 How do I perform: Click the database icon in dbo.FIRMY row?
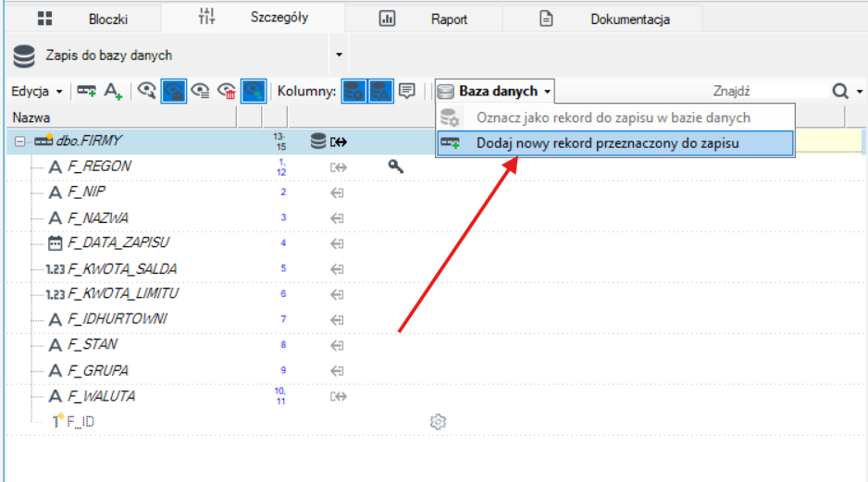pos(318,142)
